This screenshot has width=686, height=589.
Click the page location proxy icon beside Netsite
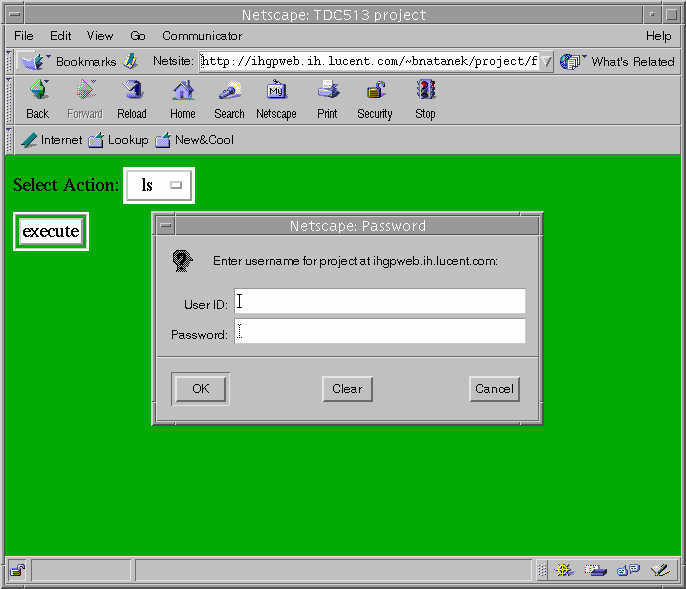130,61
